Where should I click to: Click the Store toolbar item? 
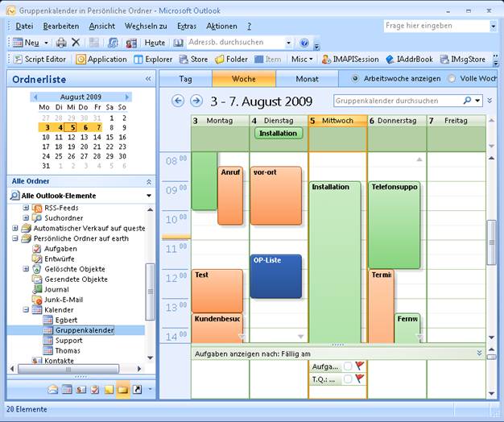[193, 60]
